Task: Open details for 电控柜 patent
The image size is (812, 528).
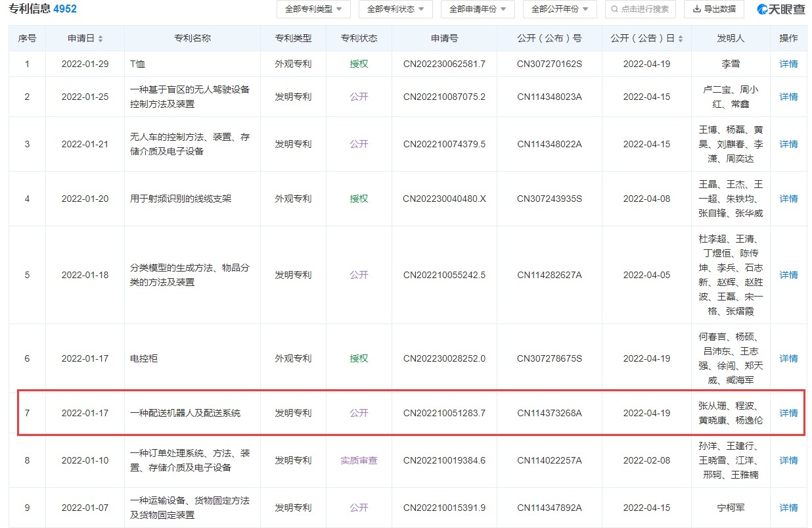Action: [x=788, y=358]
